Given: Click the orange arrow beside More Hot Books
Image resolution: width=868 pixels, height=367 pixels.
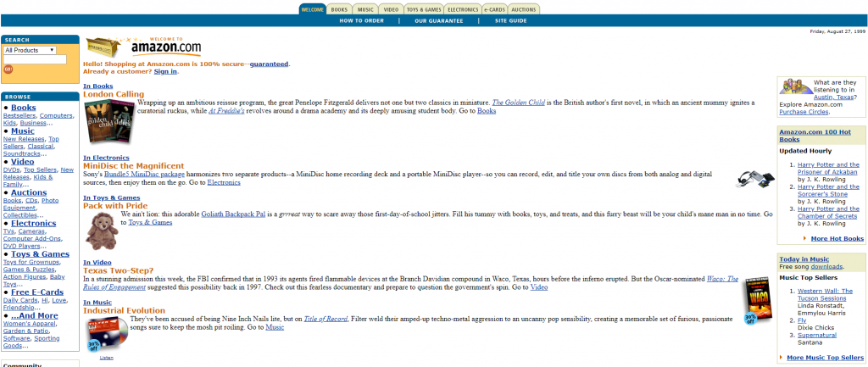Looking at the screenshot, I should click(805, 238).
